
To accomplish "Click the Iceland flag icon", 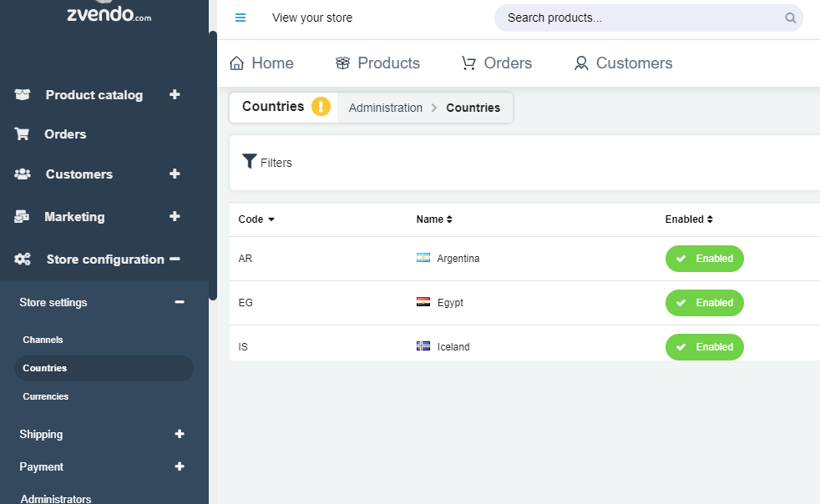I will pos(423,346).
